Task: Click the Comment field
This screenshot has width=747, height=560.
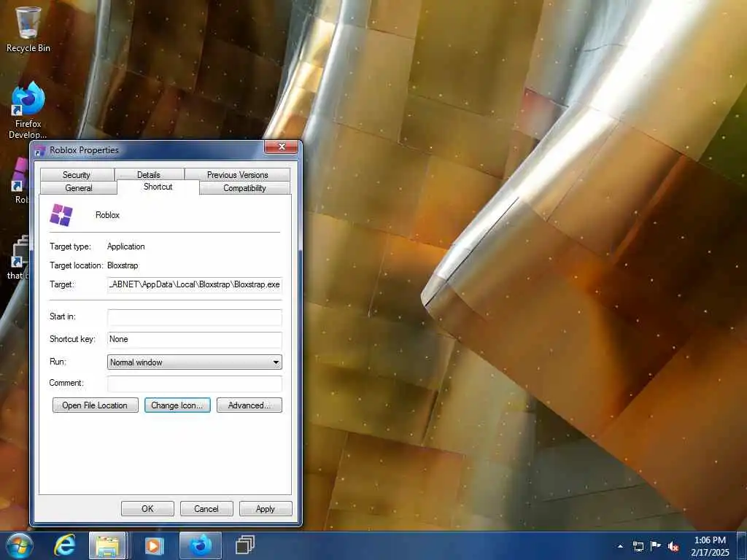Action: coord(195,384)
